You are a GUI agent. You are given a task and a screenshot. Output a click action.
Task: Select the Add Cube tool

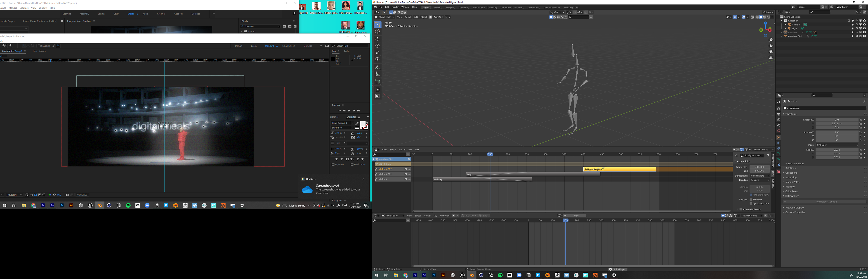coord(377,82)
